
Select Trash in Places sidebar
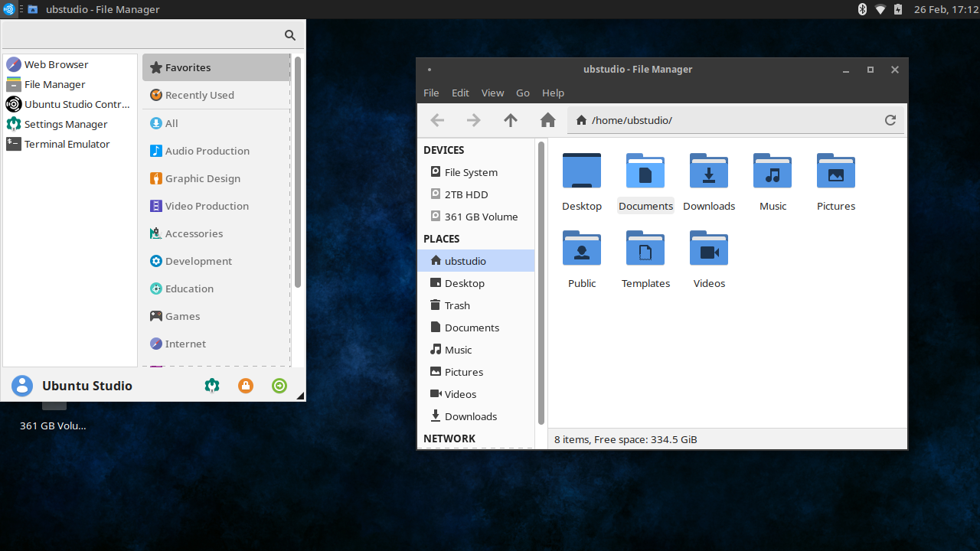click(457, 305)
